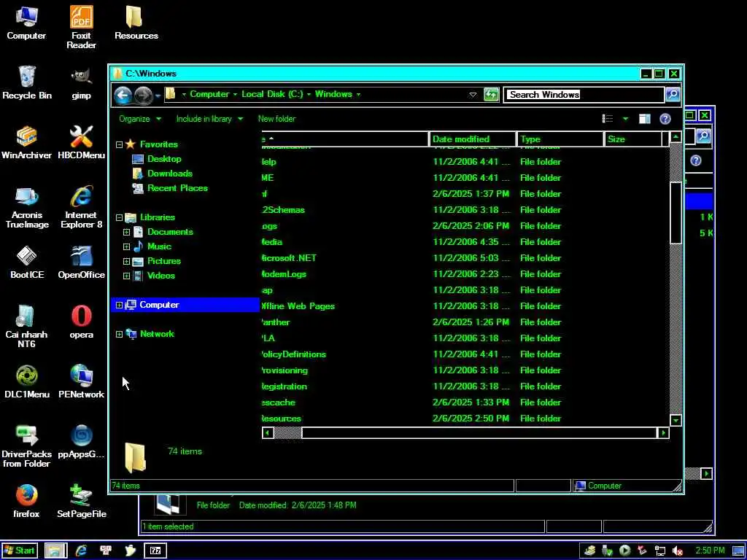Launch opera browser desktop icon

pos(81,322)
